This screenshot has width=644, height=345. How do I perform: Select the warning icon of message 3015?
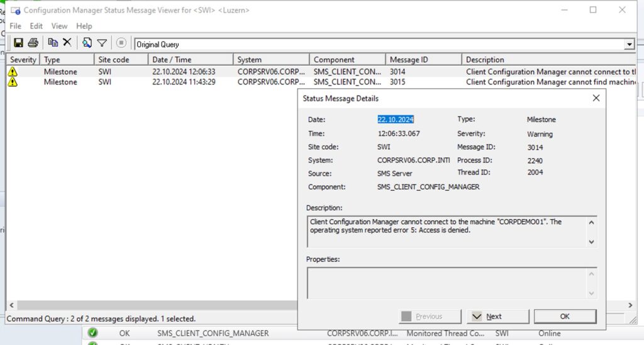13,82
